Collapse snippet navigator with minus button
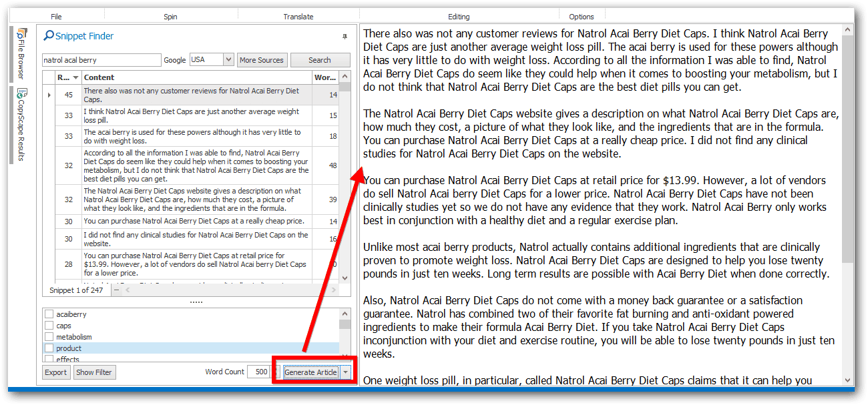This screenshot has width=868, height=405. pyautogui.click(x=117, y=290)
